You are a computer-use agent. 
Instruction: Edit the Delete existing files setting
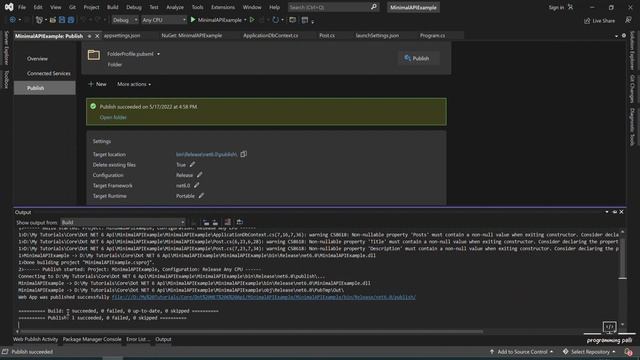pos(192,164)
